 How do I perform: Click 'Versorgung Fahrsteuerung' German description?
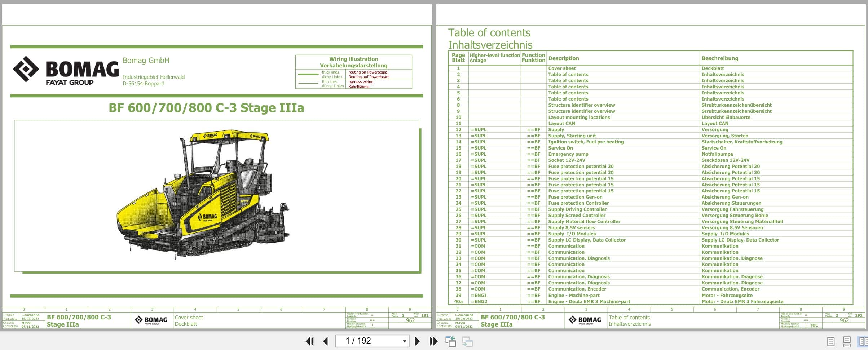point(732,209)
